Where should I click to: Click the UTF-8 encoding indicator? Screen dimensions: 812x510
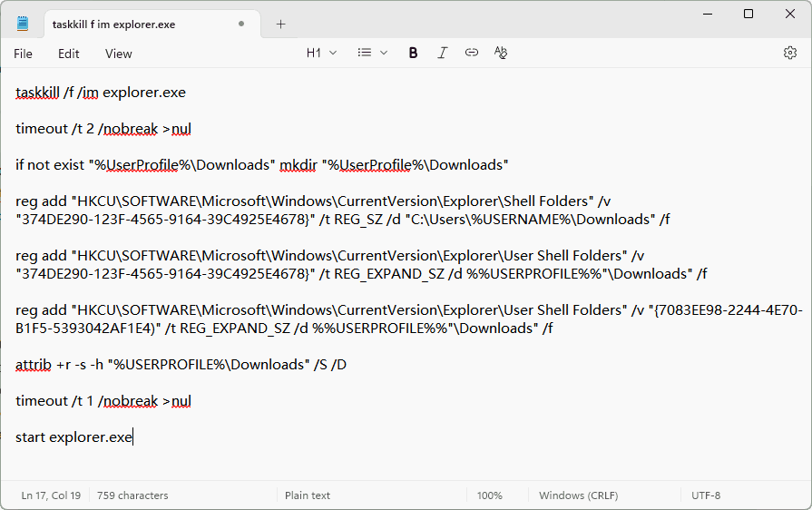(x=705, y=495)
